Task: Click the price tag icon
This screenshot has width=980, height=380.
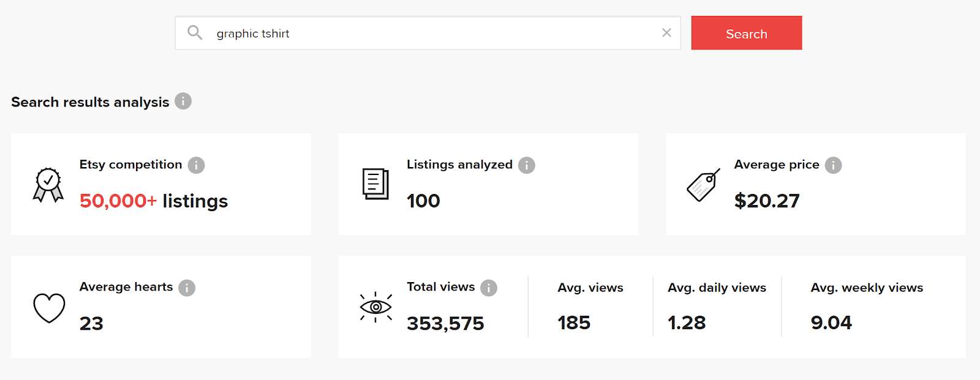Action: click(x=703, y=185)
